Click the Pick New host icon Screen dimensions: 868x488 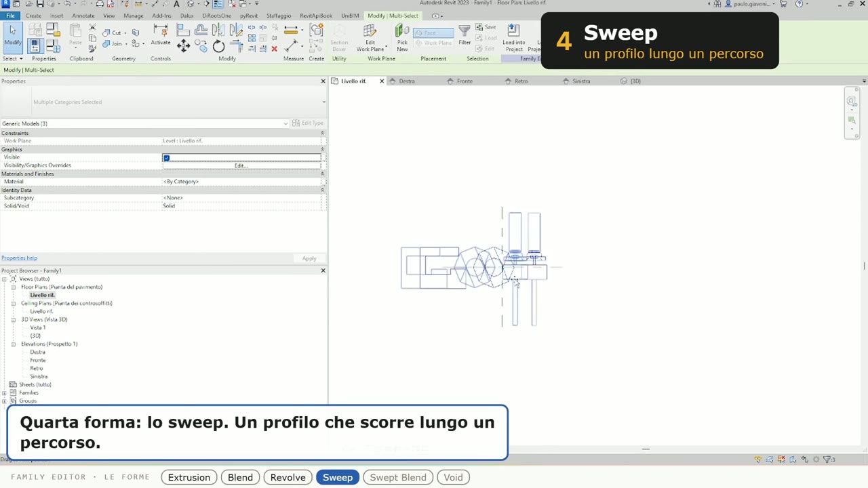pos(402,37)
